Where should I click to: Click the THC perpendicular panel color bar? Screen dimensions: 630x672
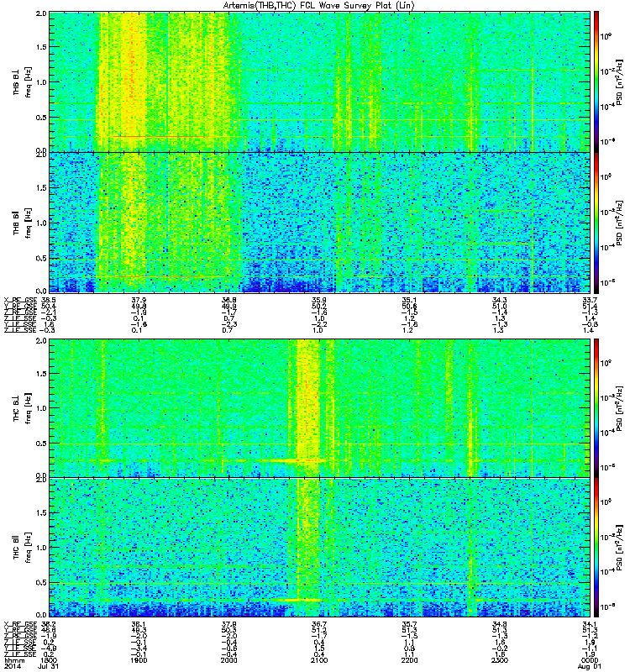(596, 408)
